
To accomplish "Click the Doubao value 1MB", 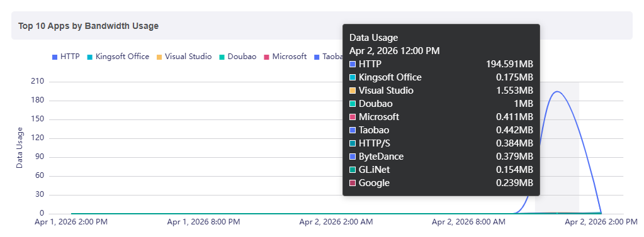I will [524, 104].
